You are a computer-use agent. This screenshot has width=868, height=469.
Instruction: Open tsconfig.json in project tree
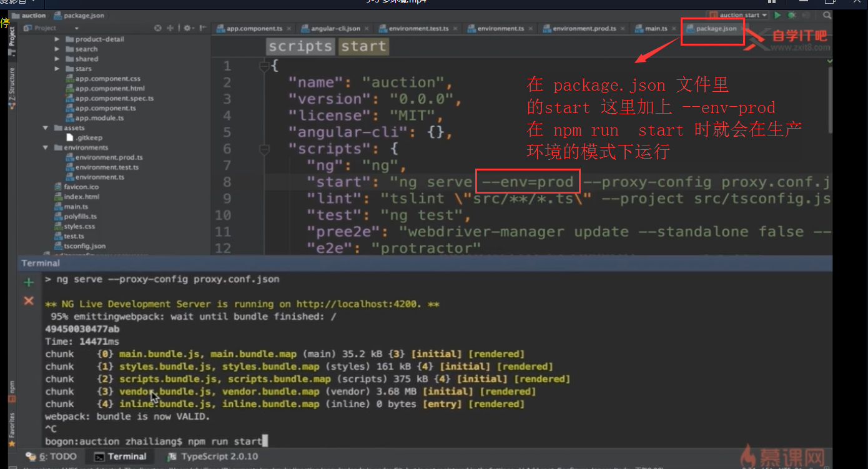click(x=80, y=246)
